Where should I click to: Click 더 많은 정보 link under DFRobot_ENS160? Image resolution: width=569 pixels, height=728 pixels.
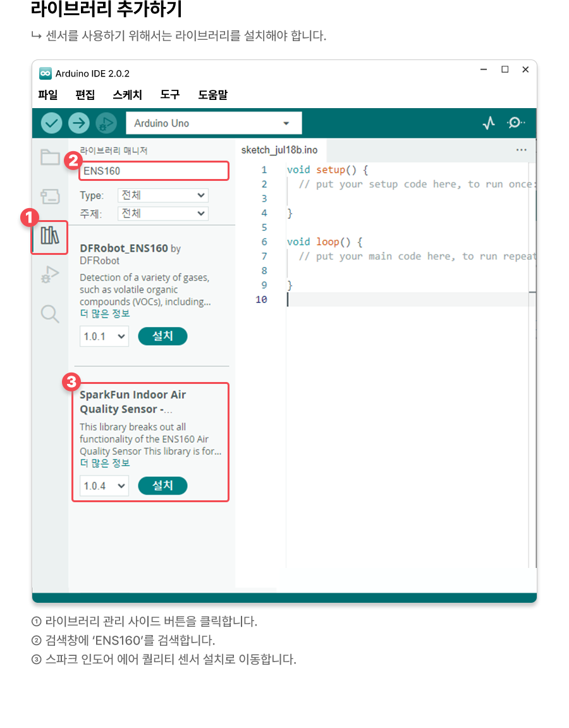click(x=104, y=314)
